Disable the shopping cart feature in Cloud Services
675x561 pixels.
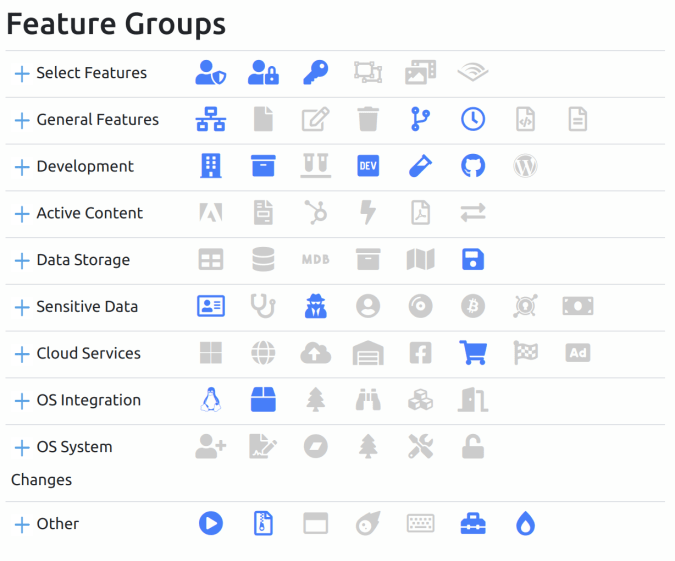(472, 353)
